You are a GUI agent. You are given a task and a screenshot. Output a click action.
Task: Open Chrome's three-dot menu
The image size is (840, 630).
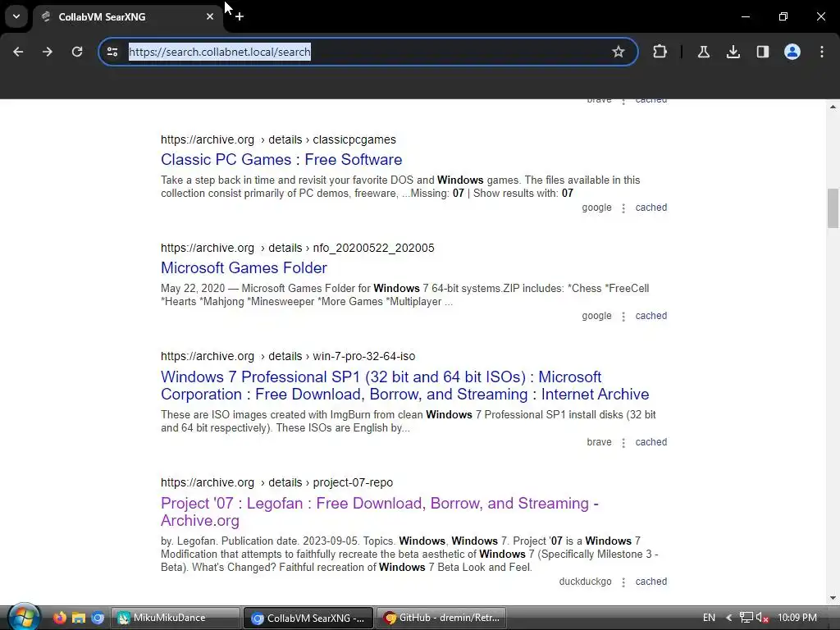(822, 52)
